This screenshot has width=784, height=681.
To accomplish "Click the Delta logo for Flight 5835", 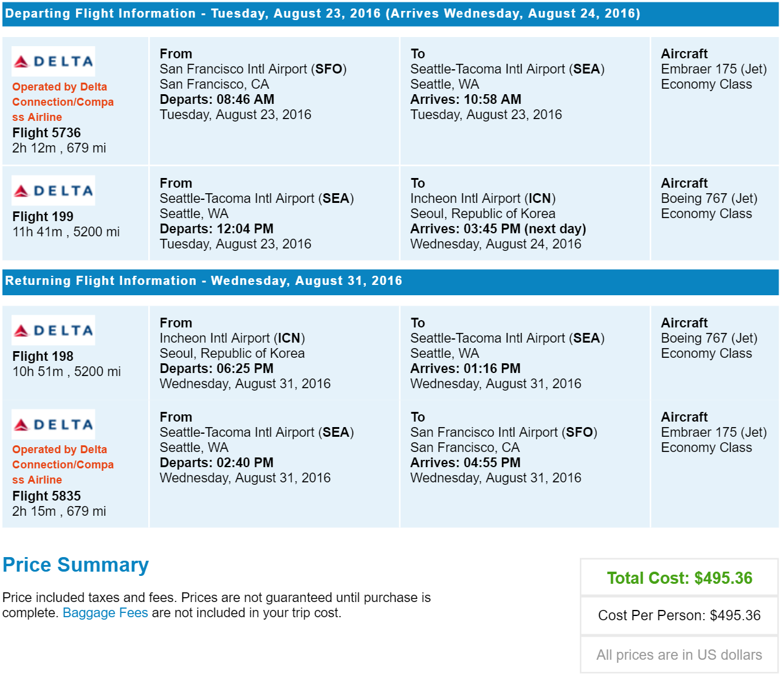I will [x=53, y=425].
